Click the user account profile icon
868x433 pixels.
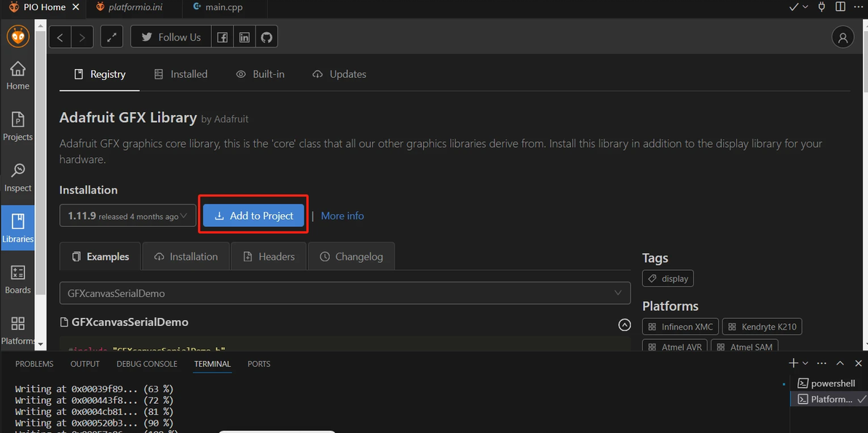pyautogui.click(x=843, y=37)
